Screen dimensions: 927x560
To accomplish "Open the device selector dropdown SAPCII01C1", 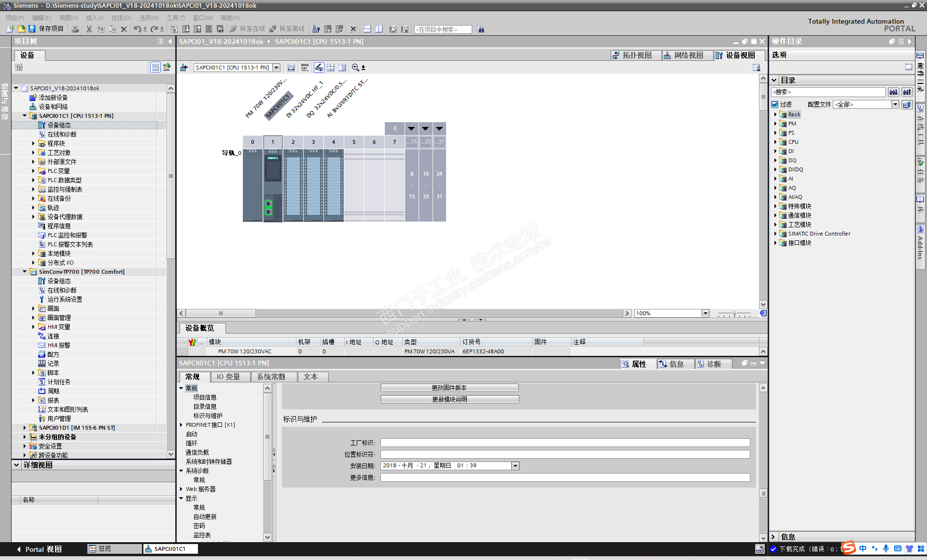I will (x=277, y=68).
